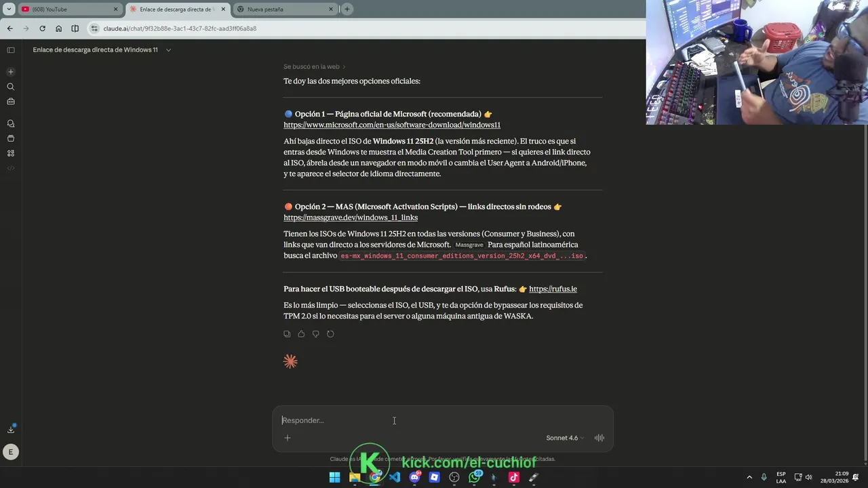This screenshot has height=488, width=868.
Task: Click the text 'Te doy las dos mejores opciones oficiales:'
Action: [352, 81]
